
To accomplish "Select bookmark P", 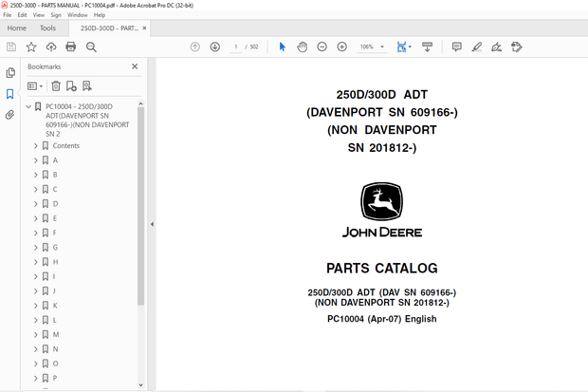I will pyautogui.click(x=55, y=378).
